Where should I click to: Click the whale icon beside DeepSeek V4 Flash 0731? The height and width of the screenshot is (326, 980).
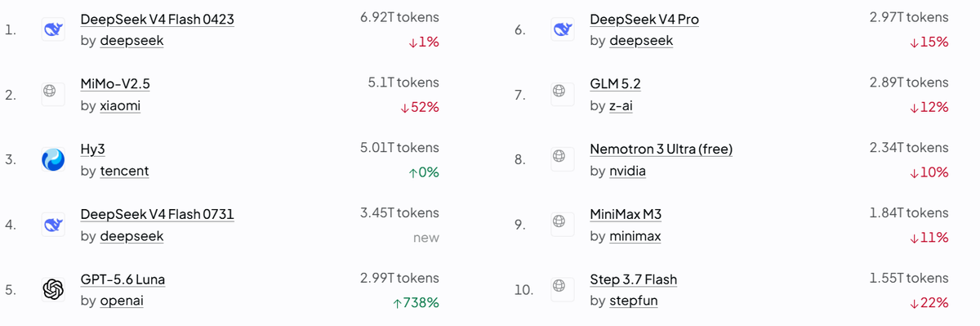(53, 225)
